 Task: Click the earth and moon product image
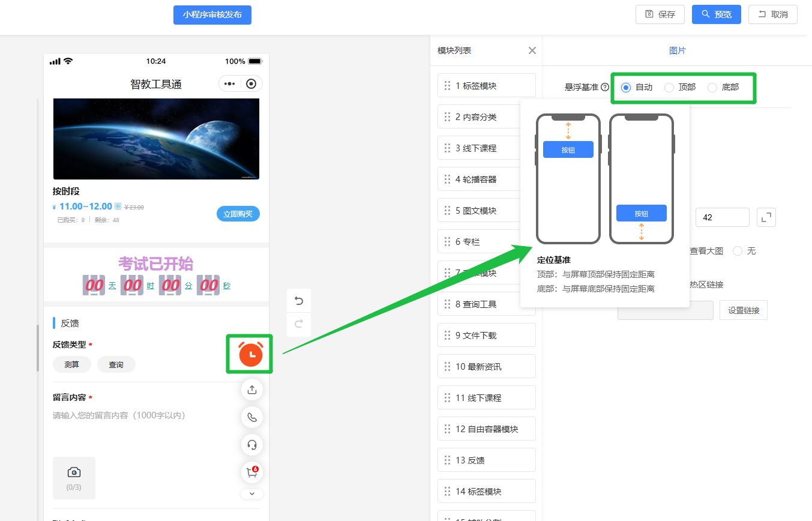click(x=156, y=139)
